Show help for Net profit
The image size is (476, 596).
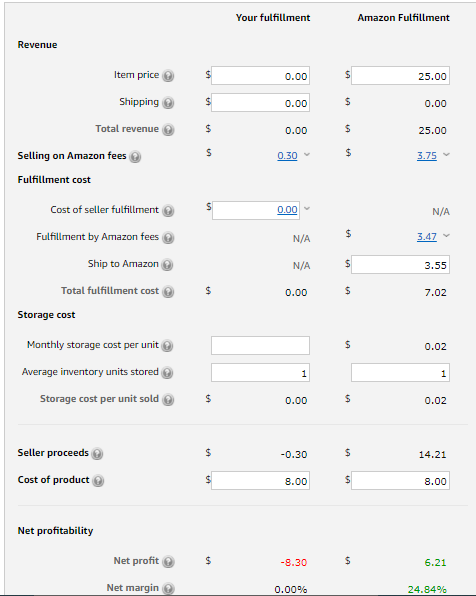click(168, 561)
